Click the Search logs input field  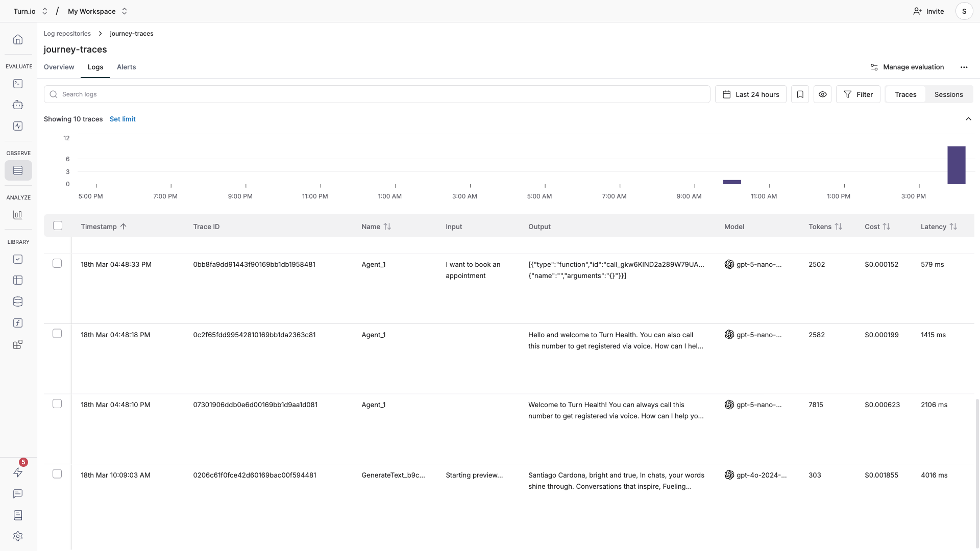pos(377,94)
